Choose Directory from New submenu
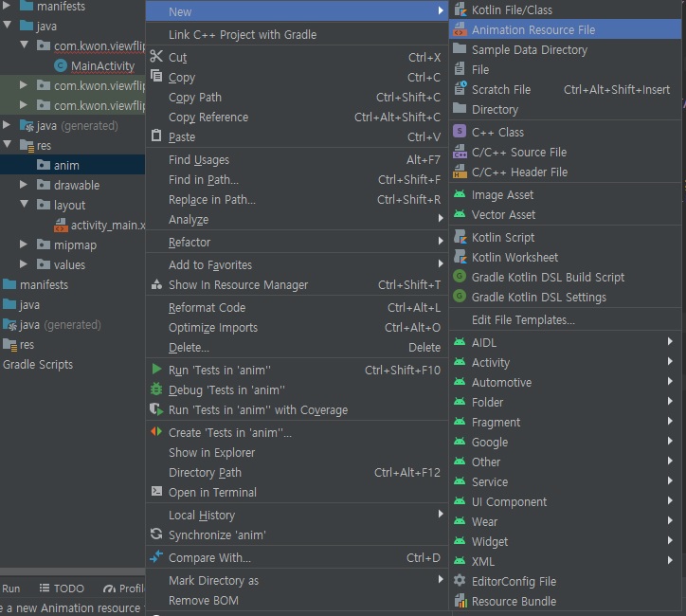 pyautogui.click(x=566, y=109)
